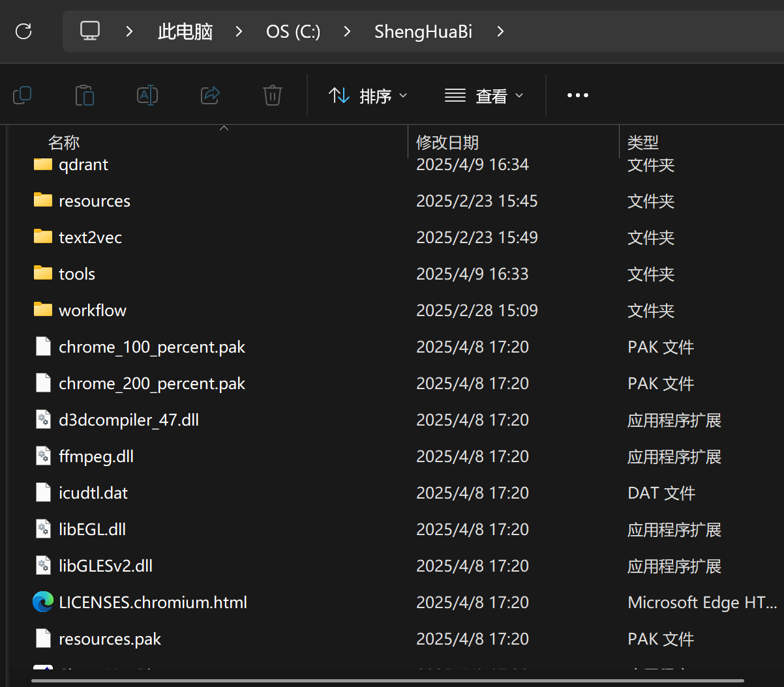Select the qdrant folder
This screenshot has width=784, height=687.
pos(83,165)
